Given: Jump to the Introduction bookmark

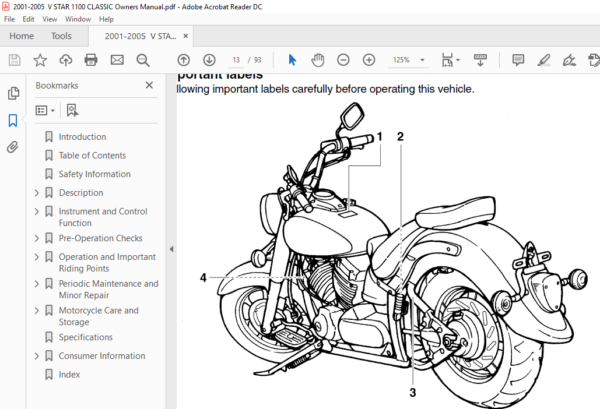Looking at the screenshot, I should [x=82, y=137].
